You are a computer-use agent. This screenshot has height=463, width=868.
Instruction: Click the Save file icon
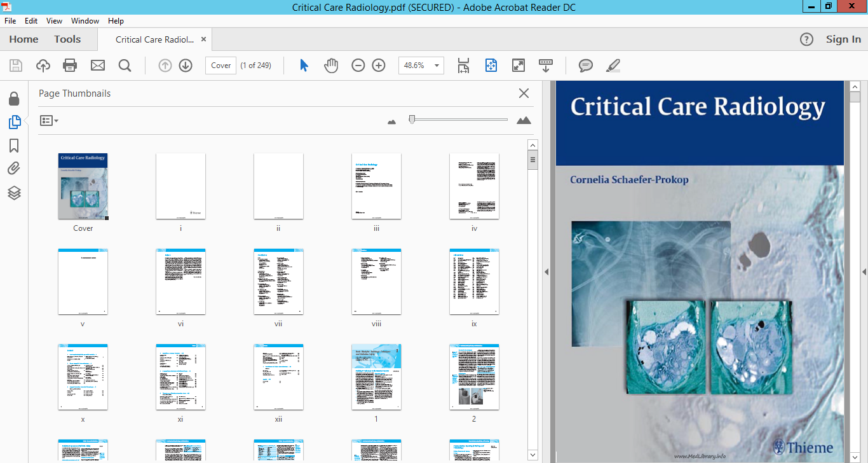click(16, 66)
